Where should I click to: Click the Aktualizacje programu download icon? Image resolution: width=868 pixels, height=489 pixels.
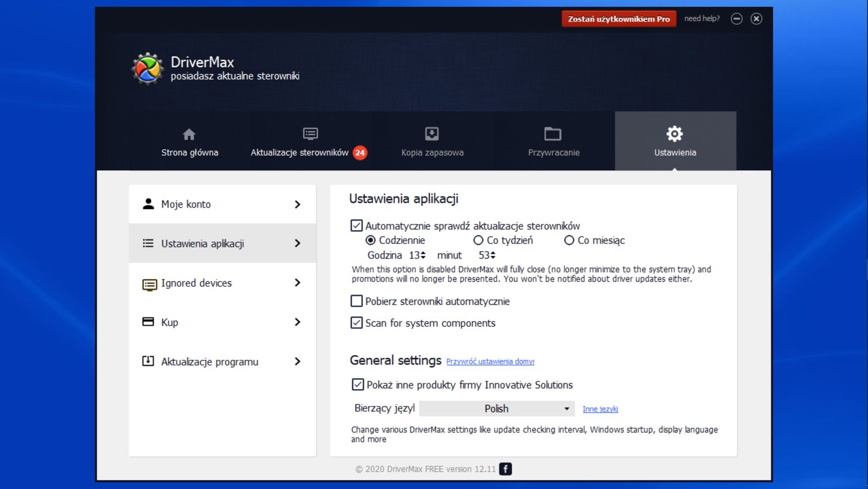(148, 361)
